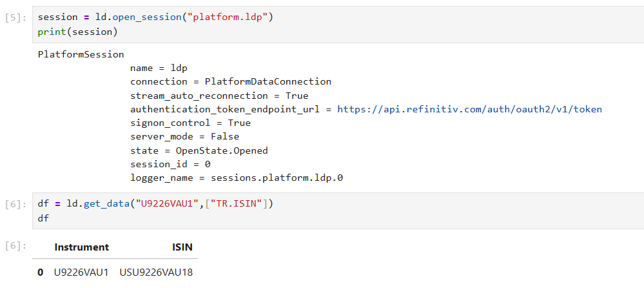Click the server_mode = False output line
This screenshot has width=644, height=288.
click(x=184, y=136)
